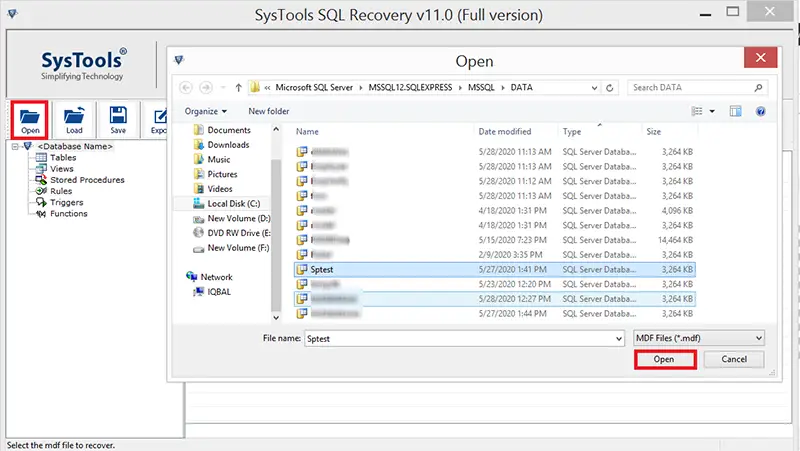
Task: Toggle the preview pane icon
Action: [735, 111]
